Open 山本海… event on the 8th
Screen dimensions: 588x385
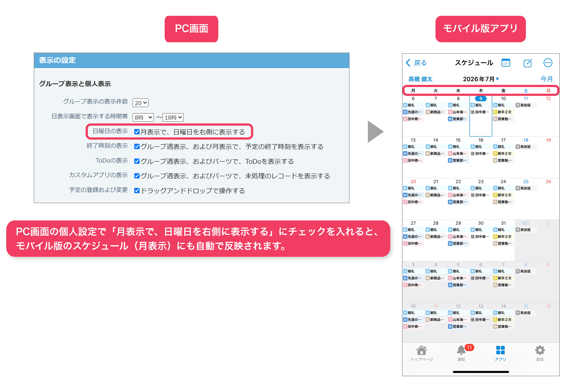458,112
